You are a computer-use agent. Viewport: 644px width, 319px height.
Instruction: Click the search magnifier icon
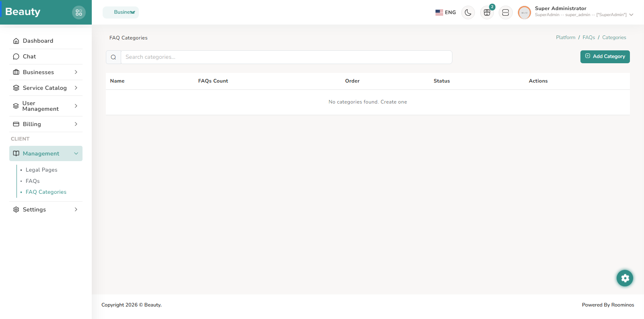pyautogui.click(x=114, y=57)
